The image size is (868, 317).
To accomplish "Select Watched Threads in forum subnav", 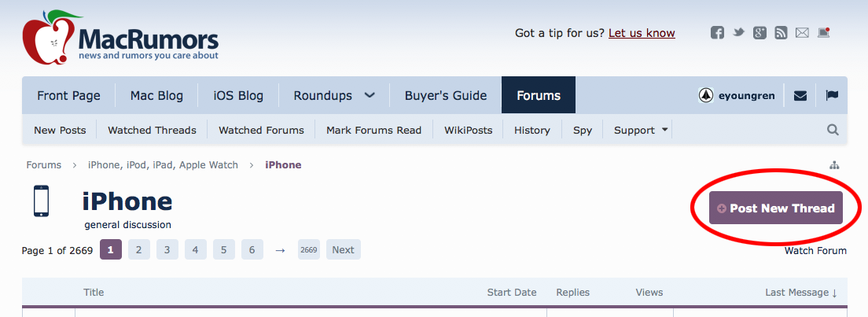I will (x=152, y=131).
